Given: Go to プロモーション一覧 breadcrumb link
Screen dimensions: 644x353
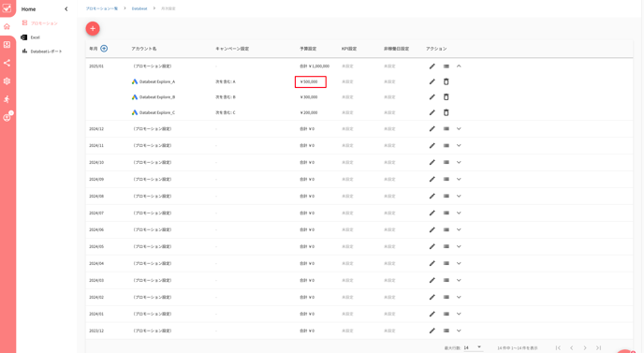Looking at the screenshot, I should 101,8.
